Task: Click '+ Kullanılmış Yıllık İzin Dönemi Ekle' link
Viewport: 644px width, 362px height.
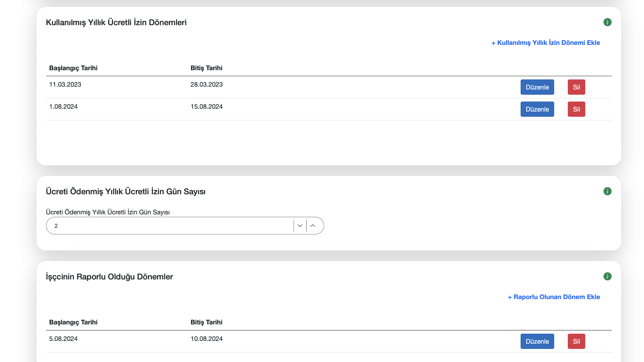Action: (545, 43)
